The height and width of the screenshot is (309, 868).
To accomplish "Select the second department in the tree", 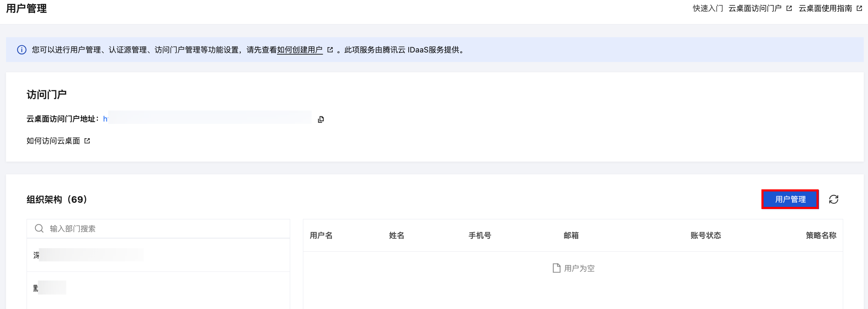I will coord(50,288).
